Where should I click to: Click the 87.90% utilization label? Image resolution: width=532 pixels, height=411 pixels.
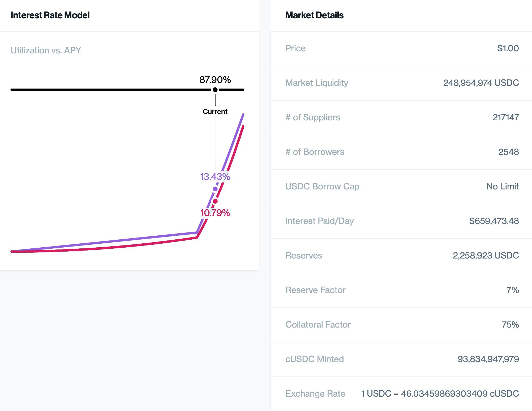[215, 80]
